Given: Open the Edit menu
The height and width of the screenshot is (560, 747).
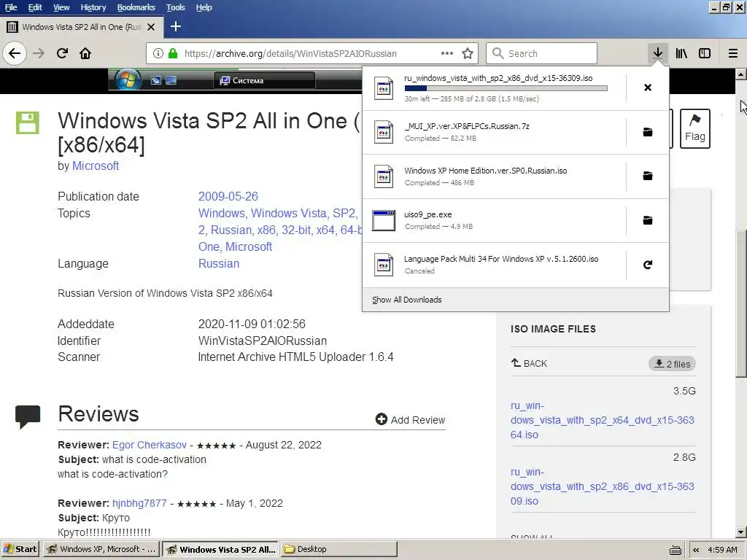Looking at the screenshot, I should [35, 7].
